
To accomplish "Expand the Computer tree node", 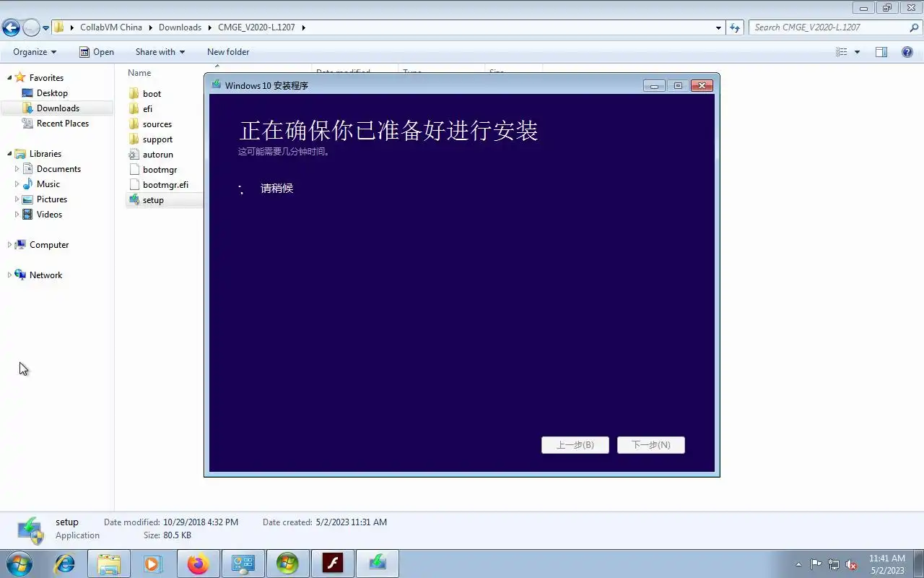I will click(x=9, y=245).
